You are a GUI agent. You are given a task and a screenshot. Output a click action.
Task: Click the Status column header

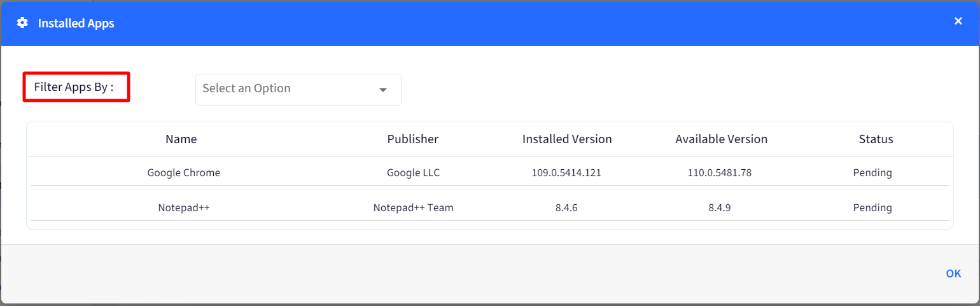(876, 139)
